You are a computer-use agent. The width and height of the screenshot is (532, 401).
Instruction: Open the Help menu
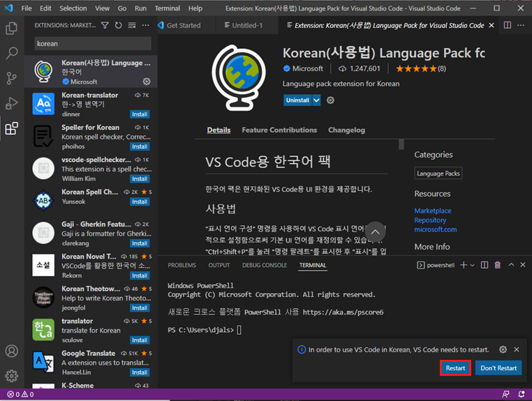[195, 8]
